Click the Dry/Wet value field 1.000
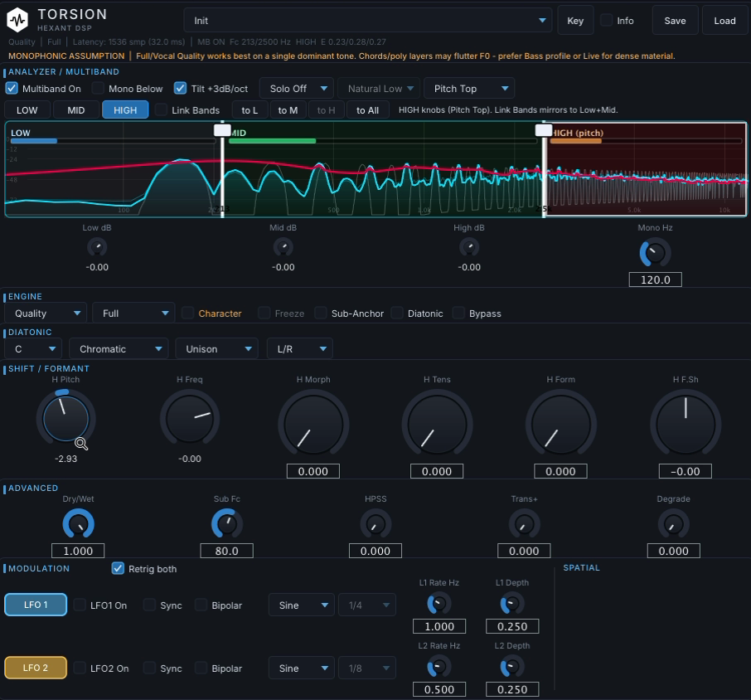The image size is (751, 700). pyautogui.click(x=78, y=551)
